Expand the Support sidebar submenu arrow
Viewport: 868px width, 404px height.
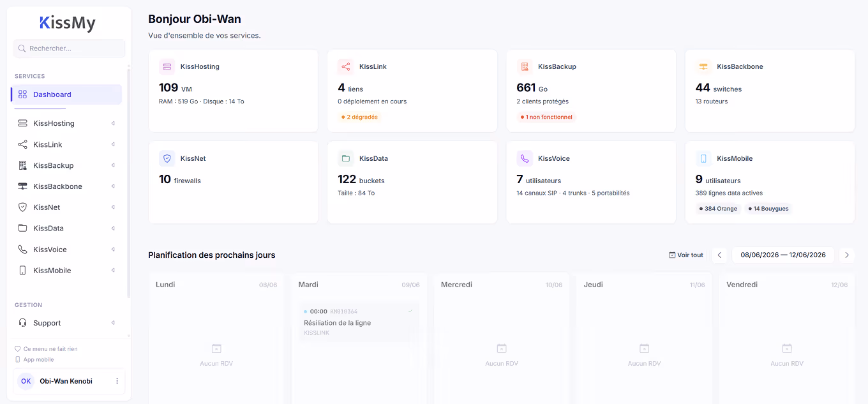[113, 323]
